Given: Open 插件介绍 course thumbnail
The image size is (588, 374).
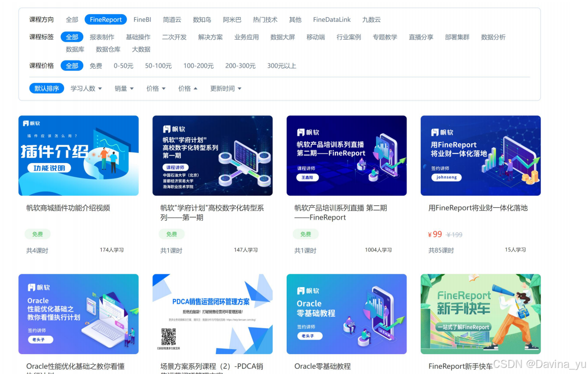Looking at the screenshot, I should 78,155.
